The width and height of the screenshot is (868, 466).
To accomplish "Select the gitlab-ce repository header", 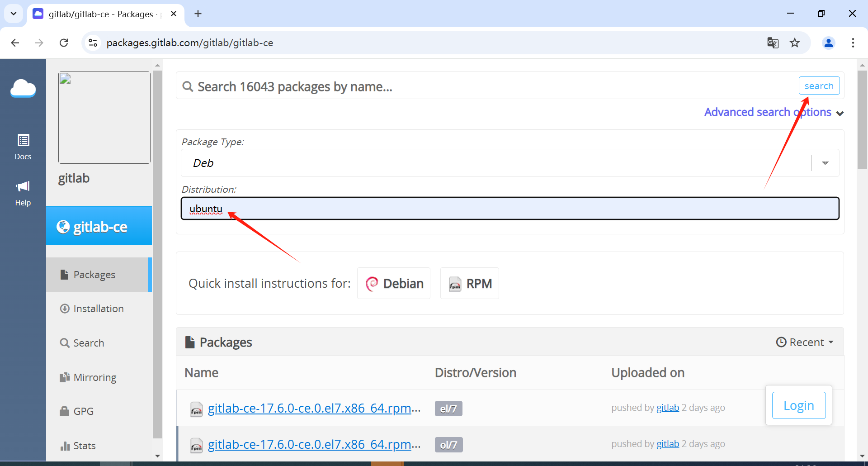I will point(99,226).
